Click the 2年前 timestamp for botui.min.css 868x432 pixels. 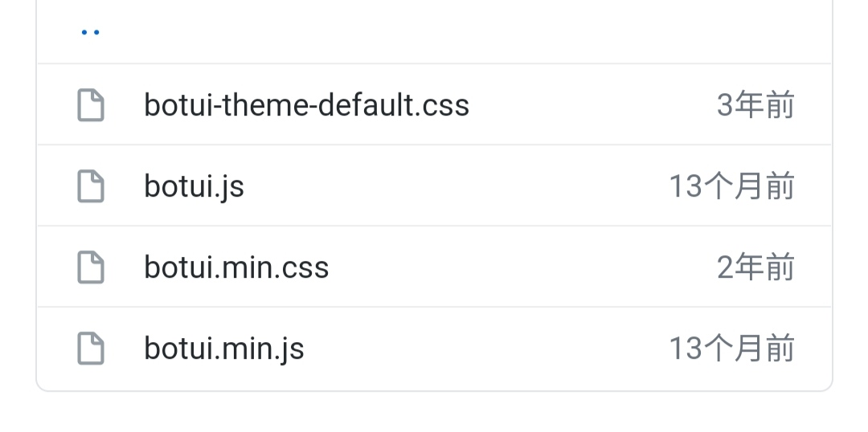tap(755, 267)
